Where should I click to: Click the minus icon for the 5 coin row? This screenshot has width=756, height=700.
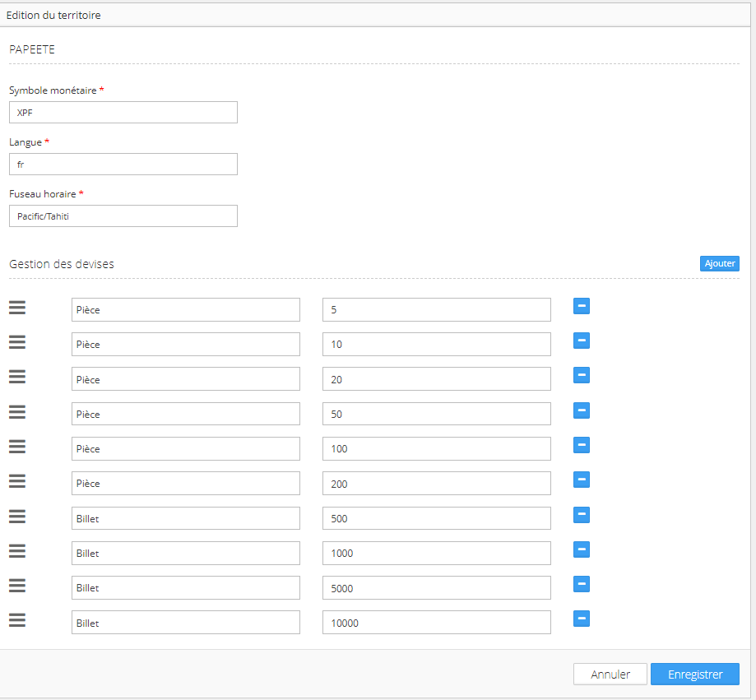[x=581, y=307]
